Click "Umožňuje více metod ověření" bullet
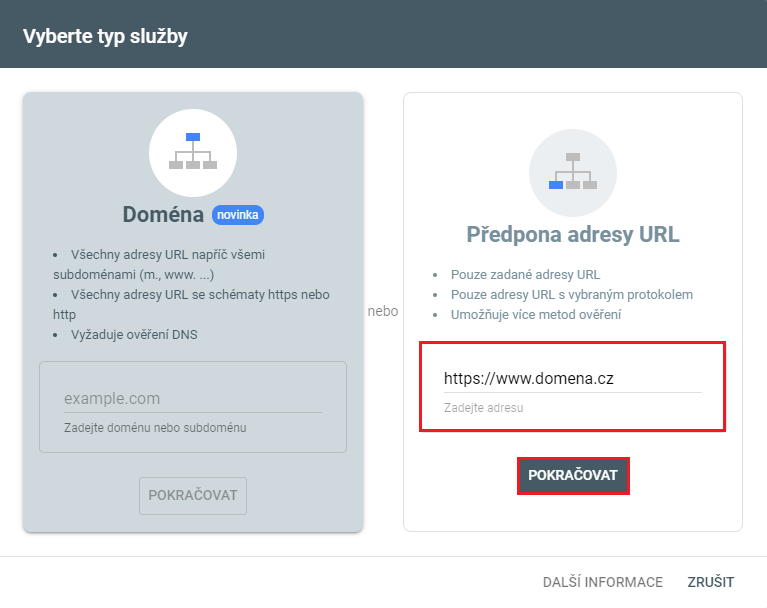 (536, 315)
